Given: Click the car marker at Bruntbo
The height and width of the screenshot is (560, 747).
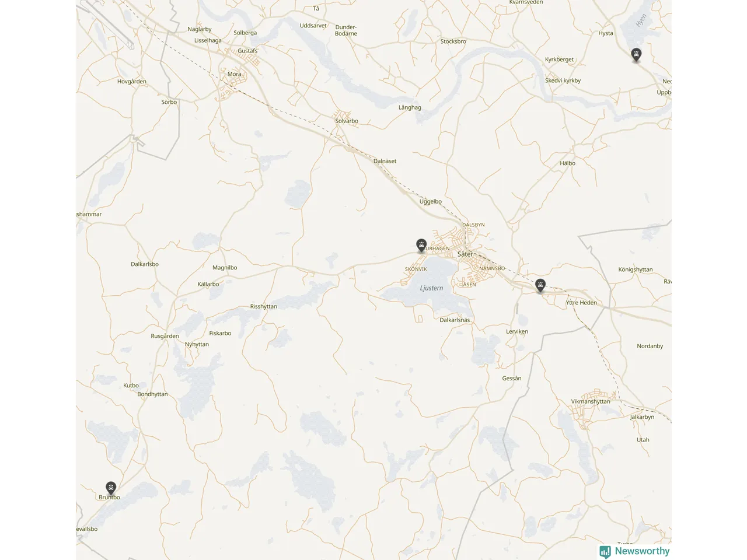Looking at the screenshot, I should click(111, 488).
